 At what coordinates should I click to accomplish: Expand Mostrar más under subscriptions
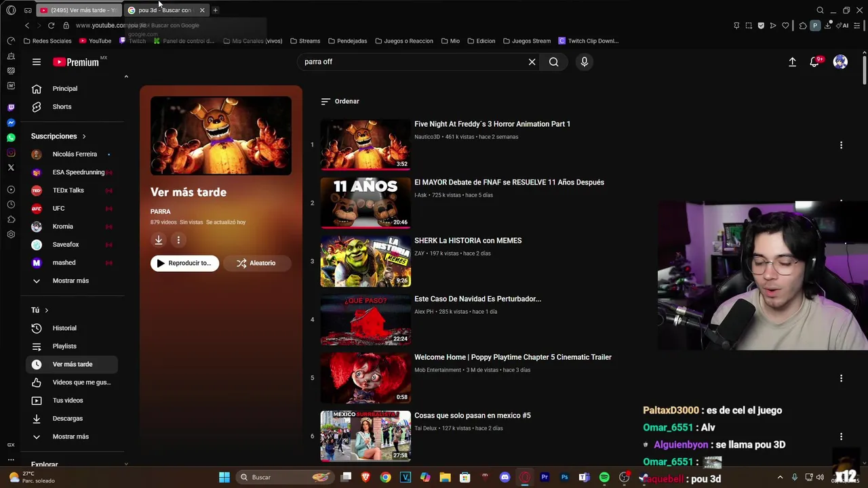72,281
